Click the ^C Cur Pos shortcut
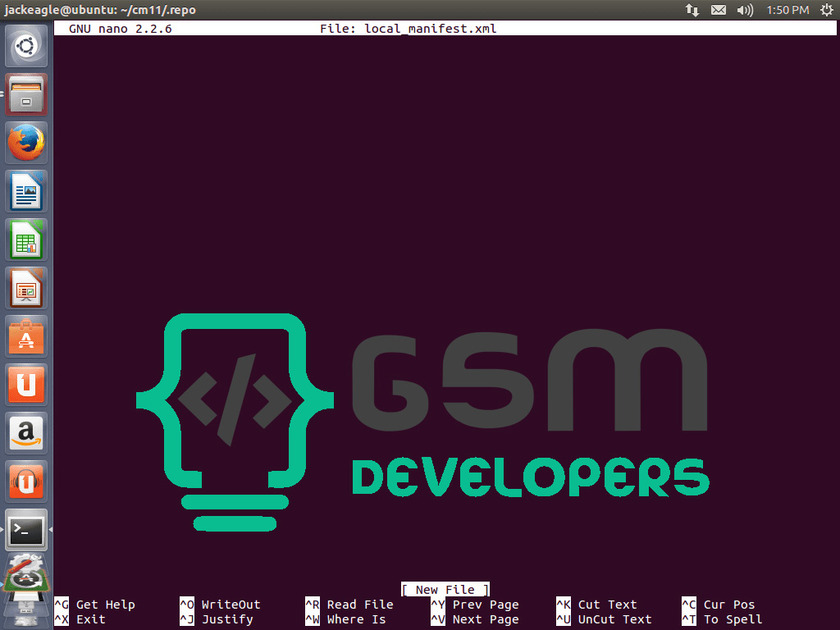 719,605
